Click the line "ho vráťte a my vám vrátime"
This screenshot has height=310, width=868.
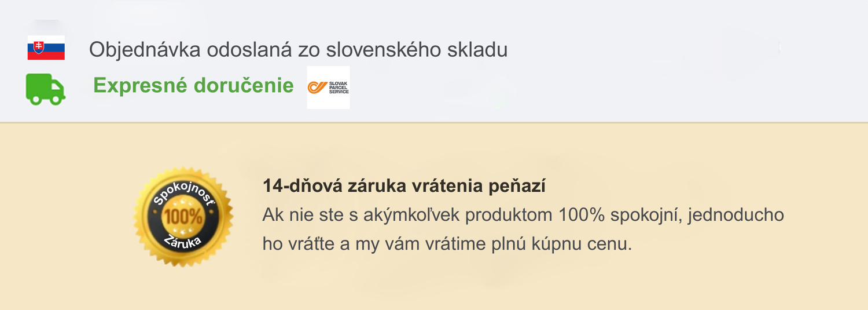(447, 243)
